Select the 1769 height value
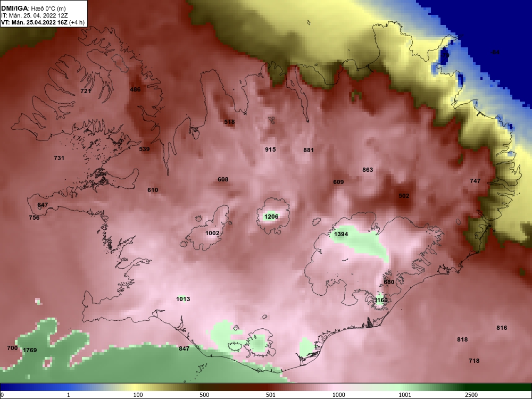532x399 pixels. point(30,350)
